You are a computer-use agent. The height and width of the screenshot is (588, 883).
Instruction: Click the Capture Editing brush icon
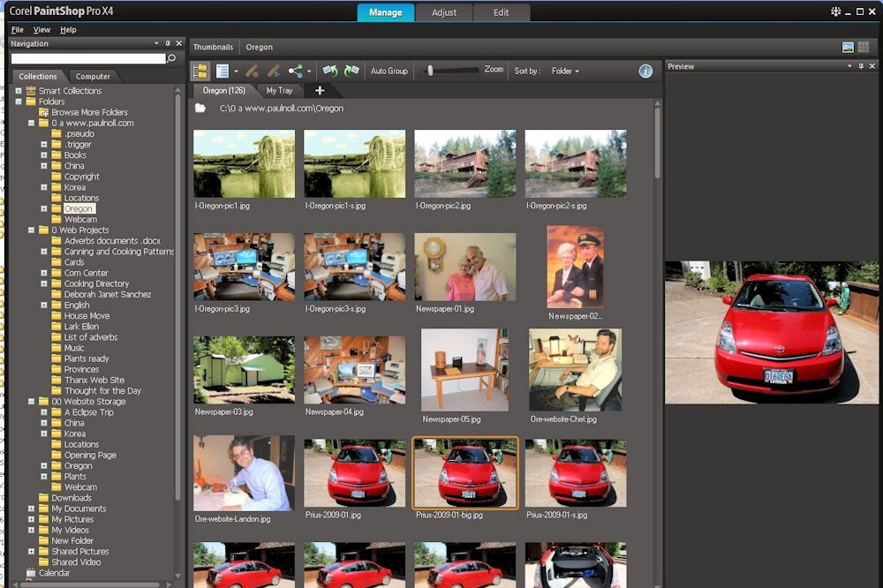click(253, 71)
